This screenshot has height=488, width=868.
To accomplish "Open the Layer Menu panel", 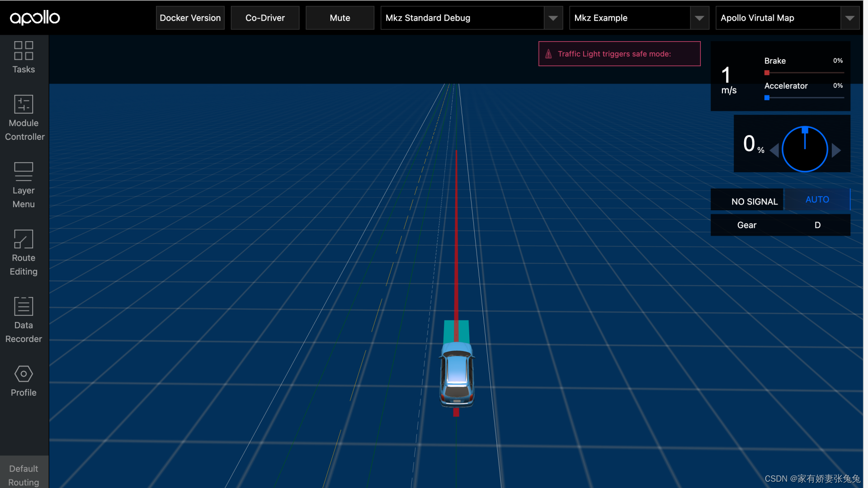I will [24, 185].
